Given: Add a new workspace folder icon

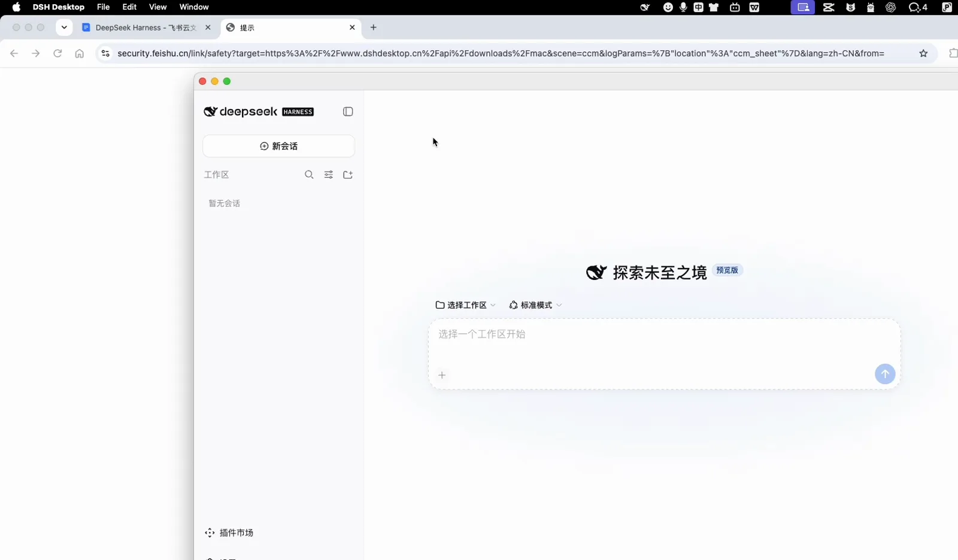Looking at the screenshot, I should click(x=348, y=175).
